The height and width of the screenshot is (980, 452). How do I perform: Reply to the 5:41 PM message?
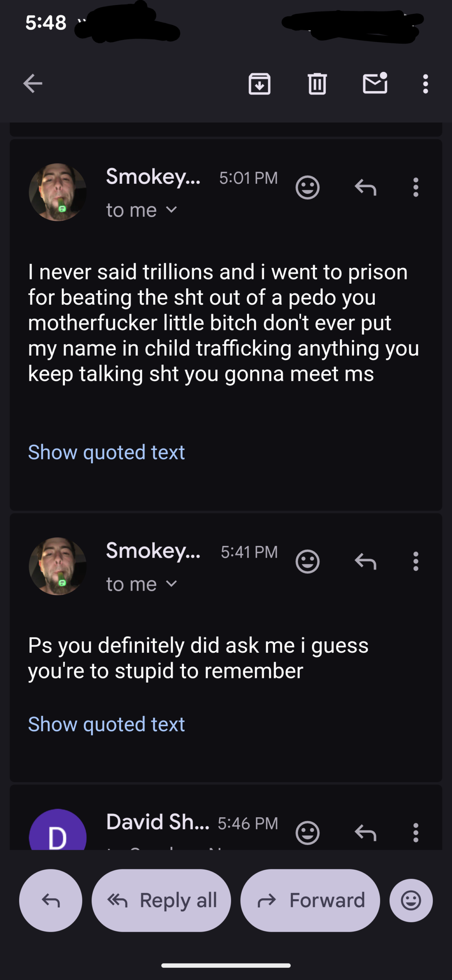point(366,562)
